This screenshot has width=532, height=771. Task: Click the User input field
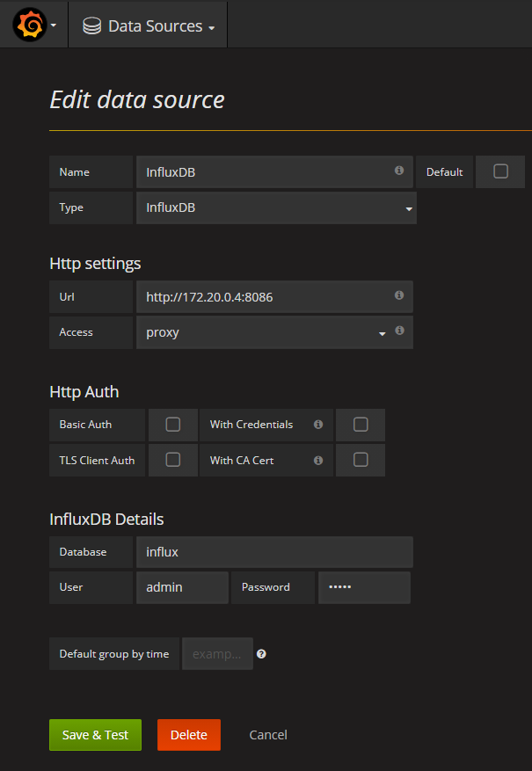[x=182, y=587]
